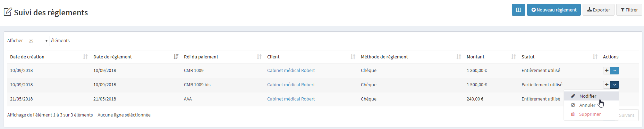Click plus icon for CMR 1009 row
644x129 pixels.
607,71
